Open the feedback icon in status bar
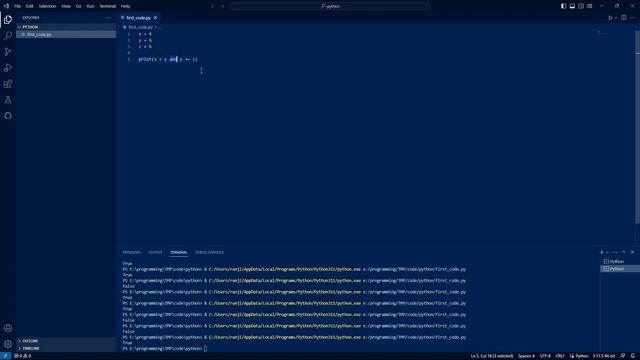 point(623,356)
